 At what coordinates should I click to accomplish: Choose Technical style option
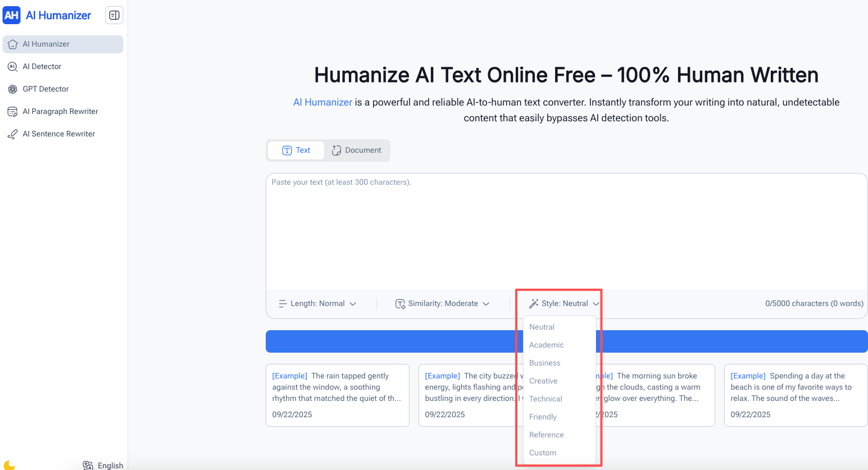pyautogui.click(x=560, y=399)
